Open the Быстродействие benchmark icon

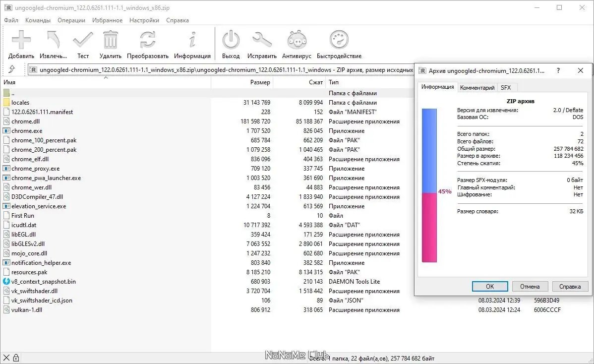pyautogui.click(x=339, y=40)
